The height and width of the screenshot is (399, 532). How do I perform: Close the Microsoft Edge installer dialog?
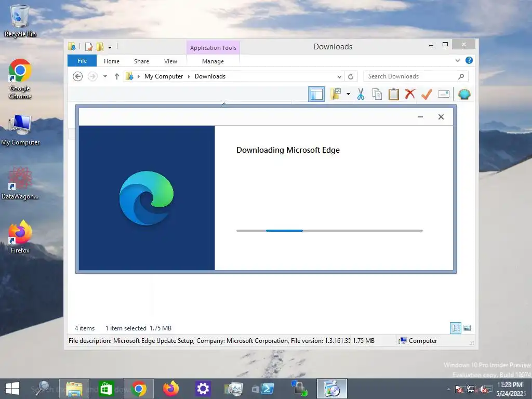pyautogui.click(x=441, y=117)
